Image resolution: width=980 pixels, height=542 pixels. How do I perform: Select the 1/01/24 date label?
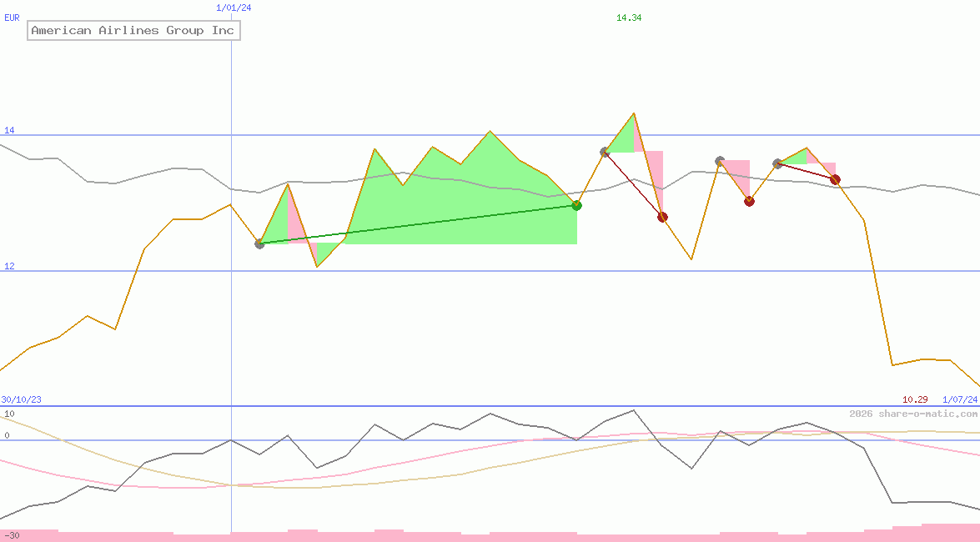[x=234, y=8]
